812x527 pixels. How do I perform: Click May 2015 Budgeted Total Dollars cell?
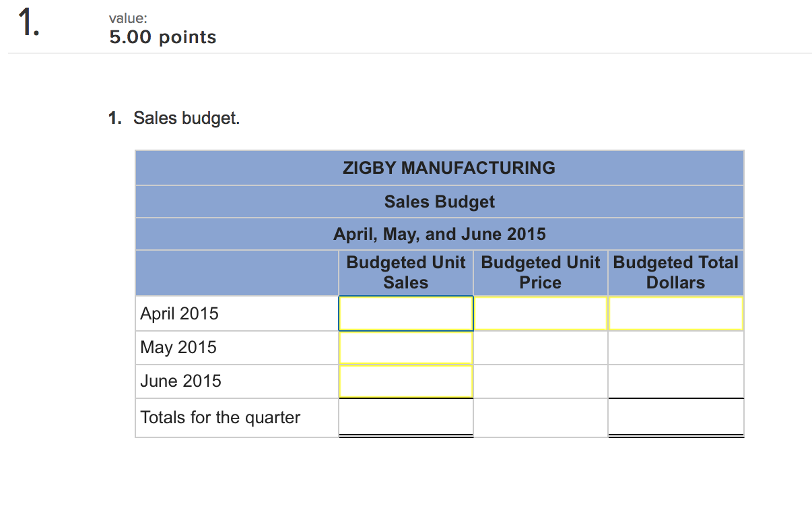[x=675, y=348]
